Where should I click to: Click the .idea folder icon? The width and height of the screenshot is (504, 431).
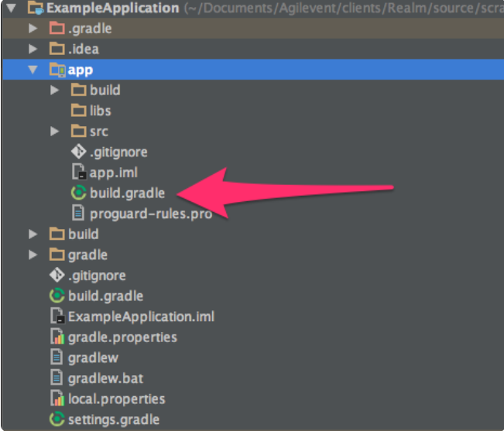[x=57, y=49]
